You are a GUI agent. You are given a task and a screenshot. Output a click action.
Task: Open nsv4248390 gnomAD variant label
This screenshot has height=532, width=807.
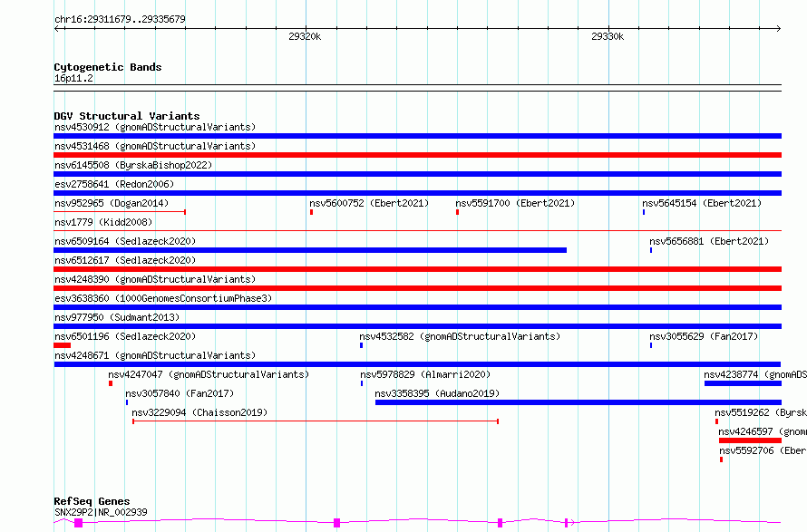pyautogui.click(x=155, y=279)
